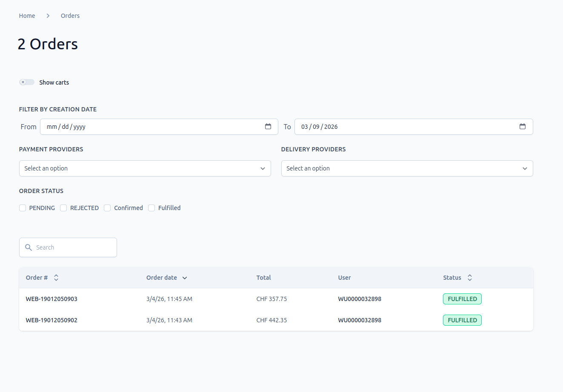Viewport: 563px width, 392px height.
Task: Open the Payment Providers dropdown
Action: click(145, 168)
